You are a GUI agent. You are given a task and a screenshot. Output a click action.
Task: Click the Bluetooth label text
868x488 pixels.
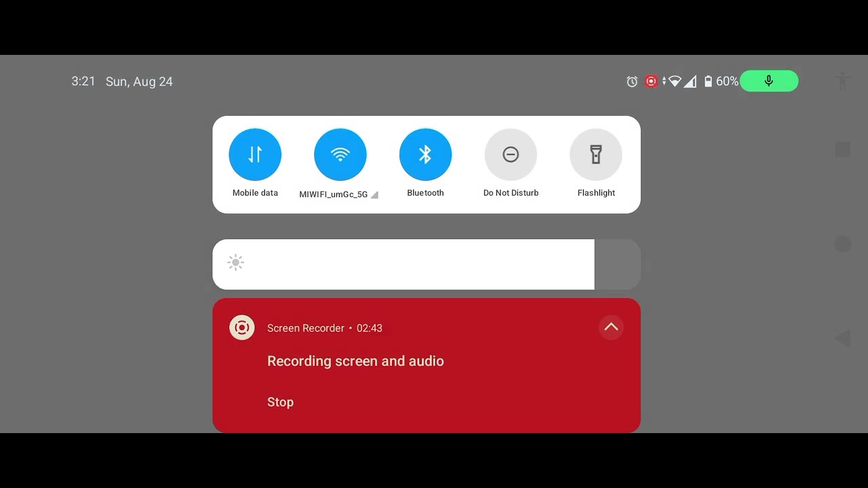[x=425, y=193]
